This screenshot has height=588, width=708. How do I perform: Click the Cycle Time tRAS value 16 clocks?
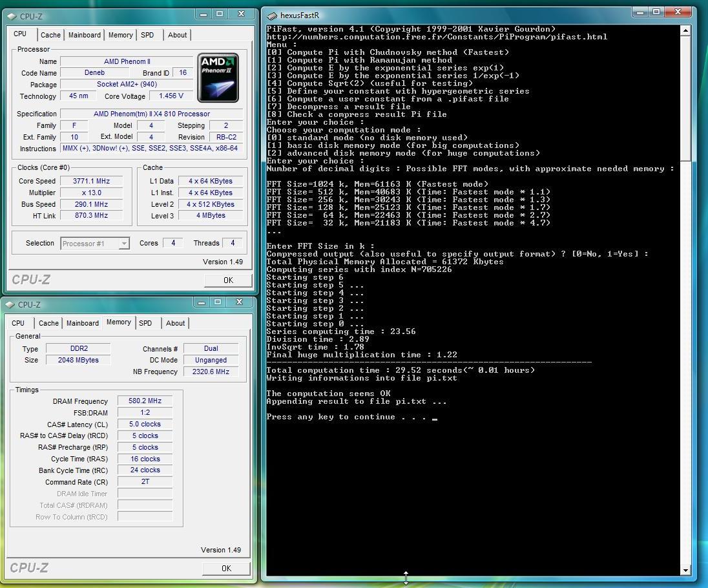[x=145, y=459]
